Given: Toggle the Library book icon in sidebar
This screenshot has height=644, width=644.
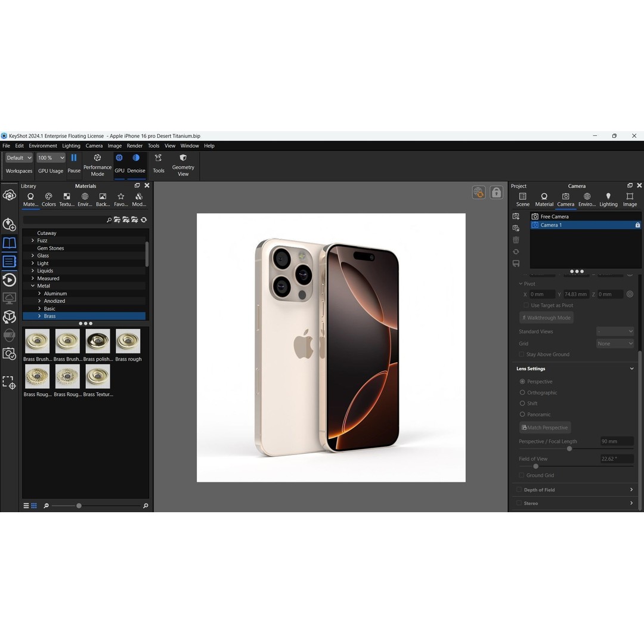Looking at the screenshot, I should [x=9, y=243].
